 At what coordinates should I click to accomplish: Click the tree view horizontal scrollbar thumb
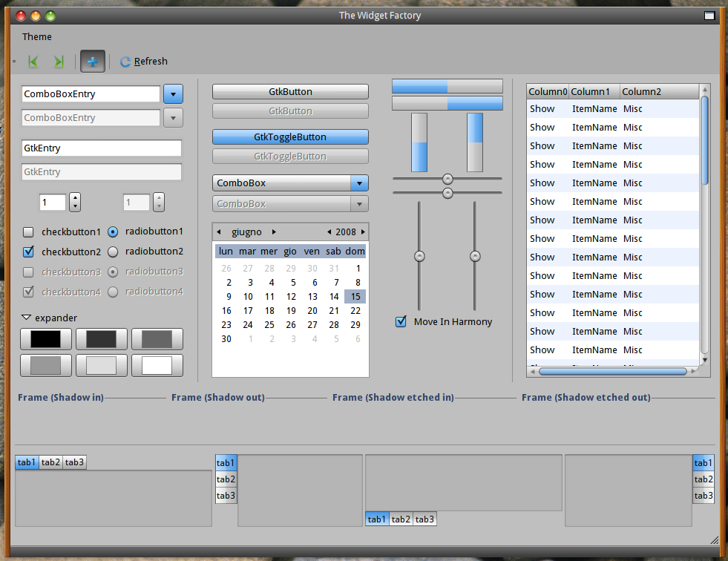pyautogui.click(x=613, y=371)
